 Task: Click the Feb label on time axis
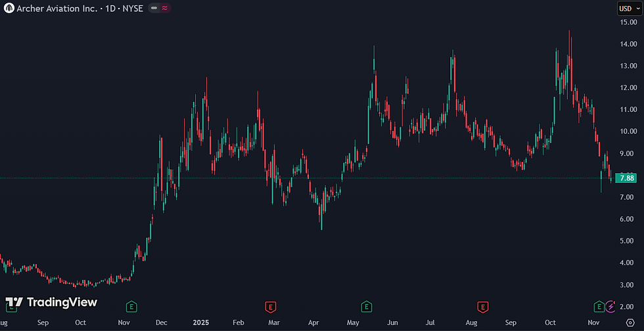click(239, 322)
